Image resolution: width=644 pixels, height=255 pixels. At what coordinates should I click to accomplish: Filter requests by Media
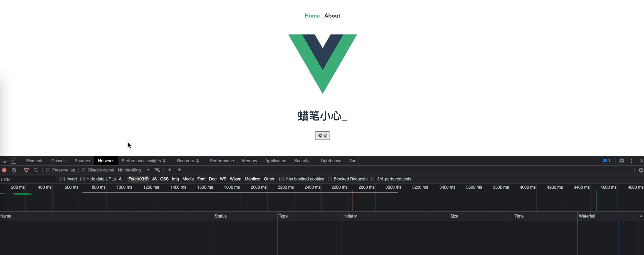point(188,179)
